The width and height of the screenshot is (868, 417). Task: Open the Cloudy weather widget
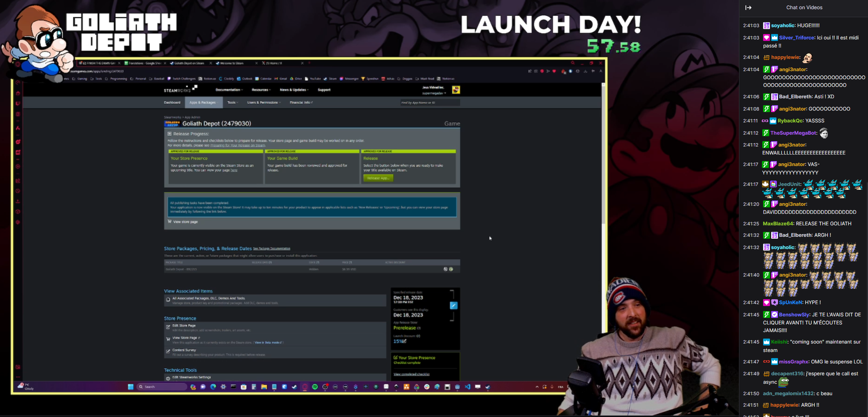(26, 386)
